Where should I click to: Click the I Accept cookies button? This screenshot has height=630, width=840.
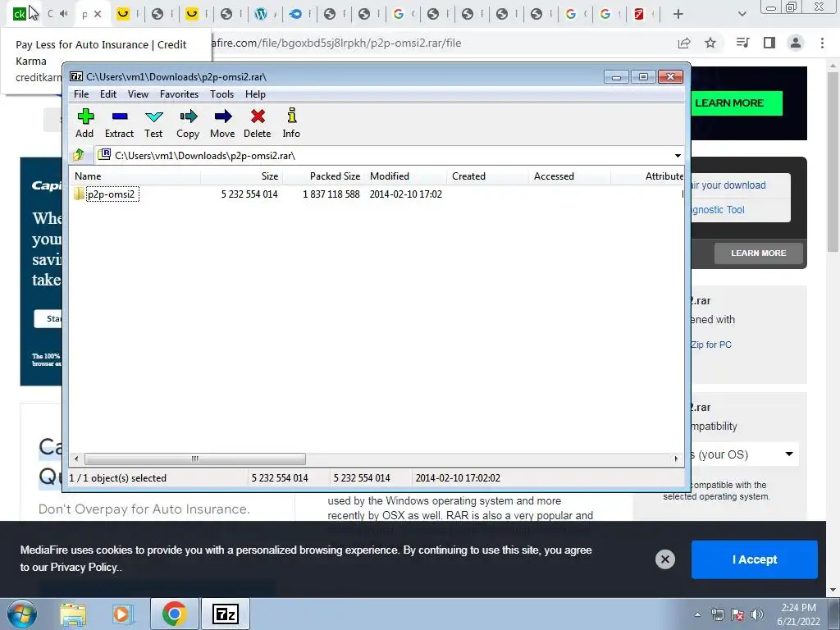[x=755, y=559]
